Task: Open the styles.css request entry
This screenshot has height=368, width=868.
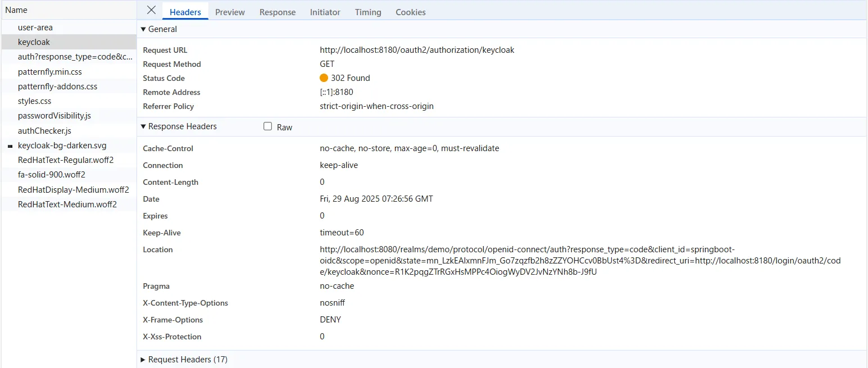Action: tap(34, 101)
